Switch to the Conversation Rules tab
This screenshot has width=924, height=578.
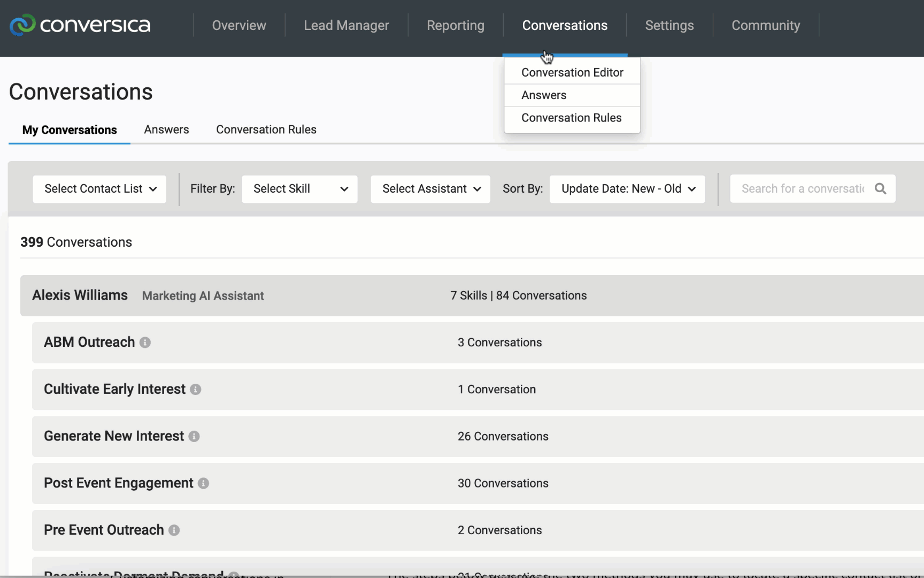(266, 130)
